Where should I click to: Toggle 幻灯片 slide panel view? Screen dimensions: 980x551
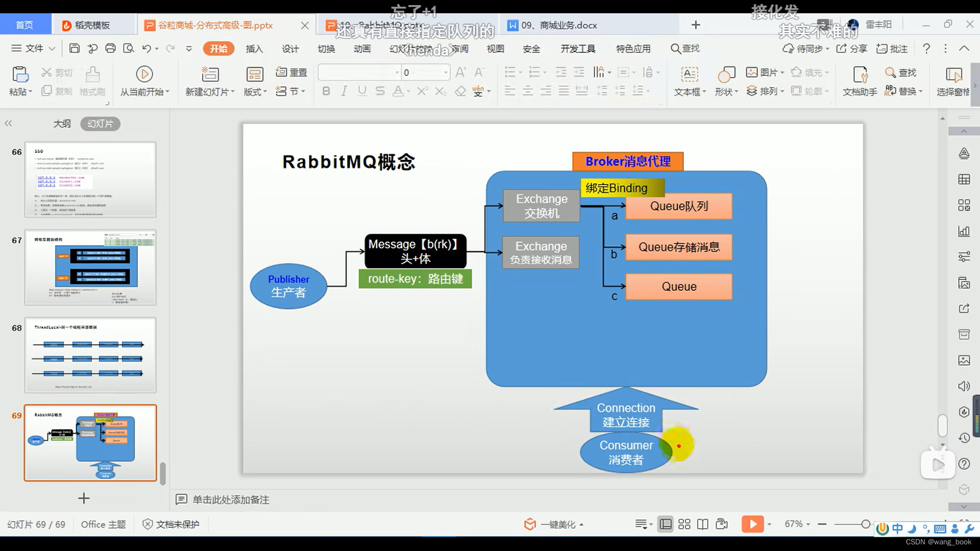pyautogui.click(x=99, y=123)
